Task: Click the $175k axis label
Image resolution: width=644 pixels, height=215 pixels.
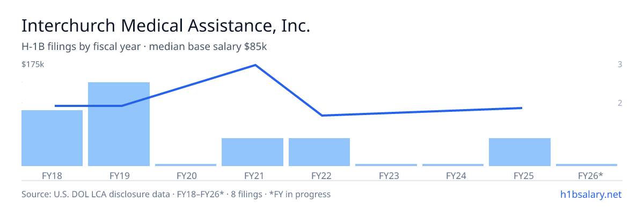Action: click(33, 64)
